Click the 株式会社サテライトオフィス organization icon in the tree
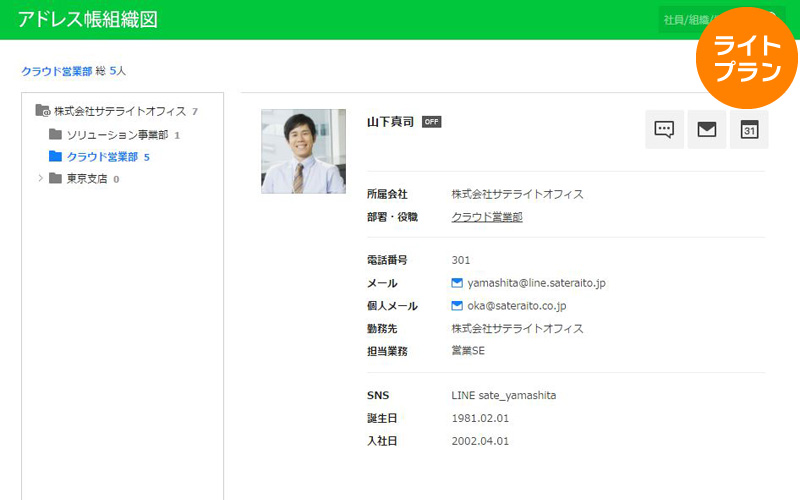The height and width of the screenshot is (500, 800). 42,111
